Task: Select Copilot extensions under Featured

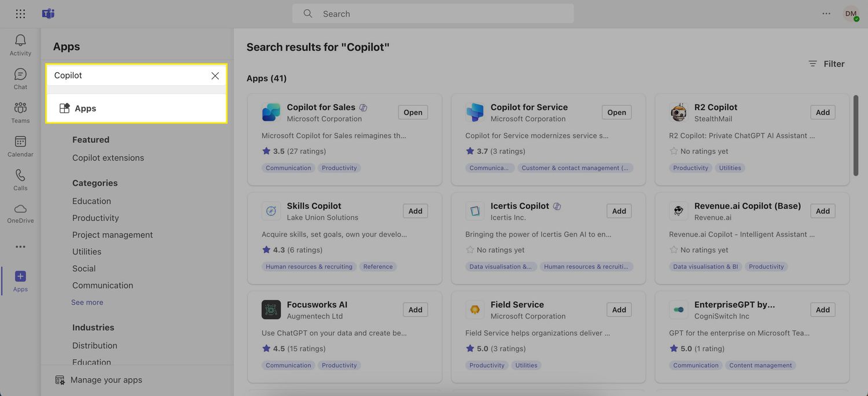Action: 108,158
